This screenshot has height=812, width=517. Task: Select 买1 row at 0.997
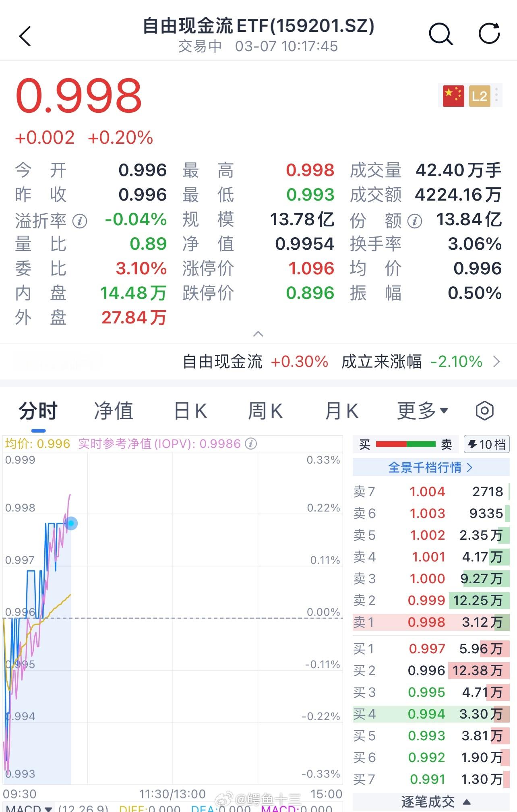[431, 648]
